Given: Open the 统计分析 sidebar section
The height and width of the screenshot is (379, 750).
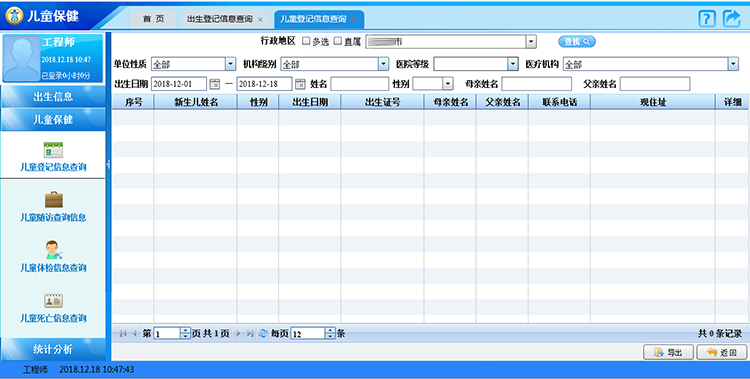Looking at the screenshot, I should (x=53, y=349).
